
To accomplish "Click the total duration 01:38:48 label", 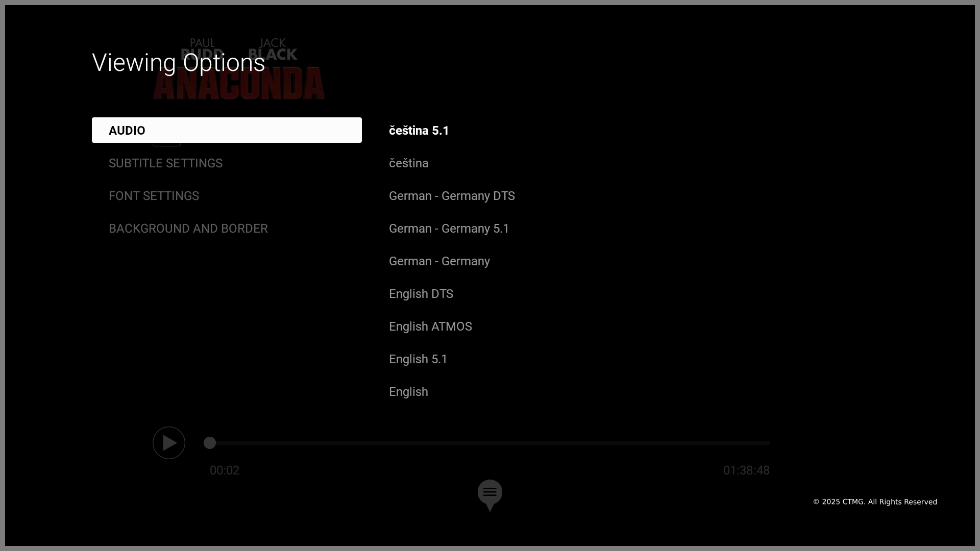I will click(x=746, y=470).
